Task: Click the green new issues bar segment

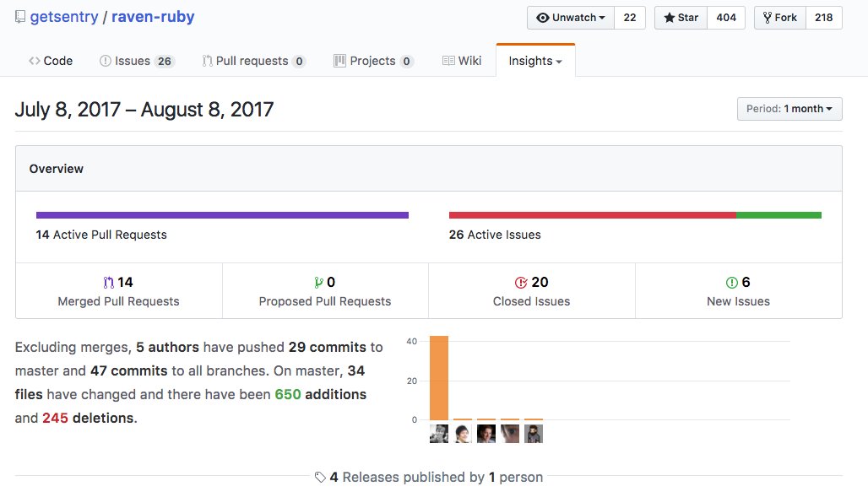Action: click(x=778, y=215)
